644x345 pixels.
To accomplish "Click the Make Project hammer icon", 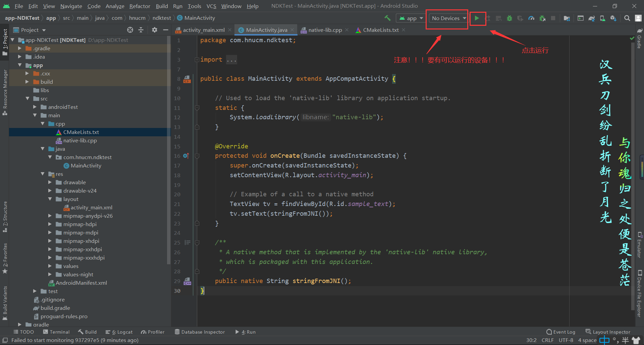I will pos(388,18).
